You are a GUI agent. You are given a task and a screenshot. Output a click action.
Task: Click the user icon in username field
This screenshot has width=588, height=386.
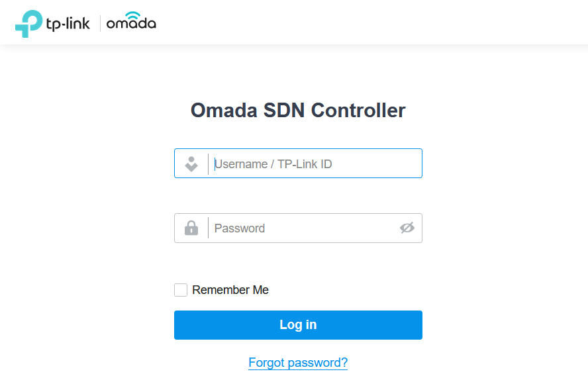click(x=191, y=164)
